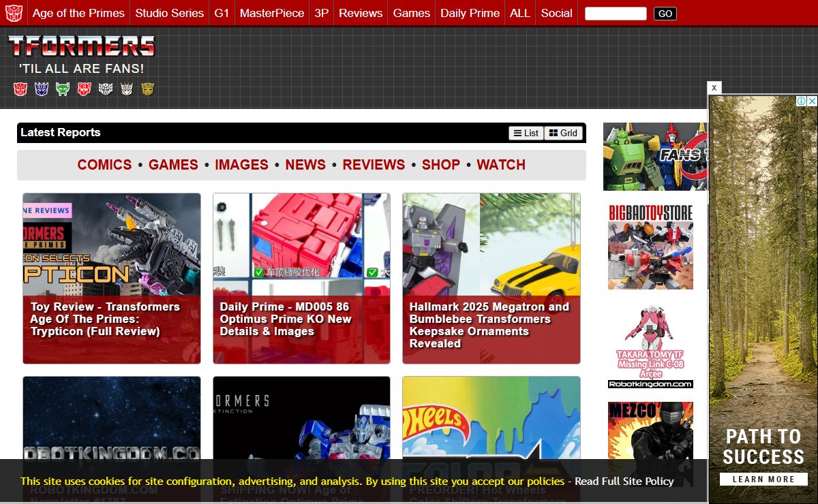Dismiss the side ad with the small x button
The height and width of the screenshot is (504, 818).
[714, 88]
